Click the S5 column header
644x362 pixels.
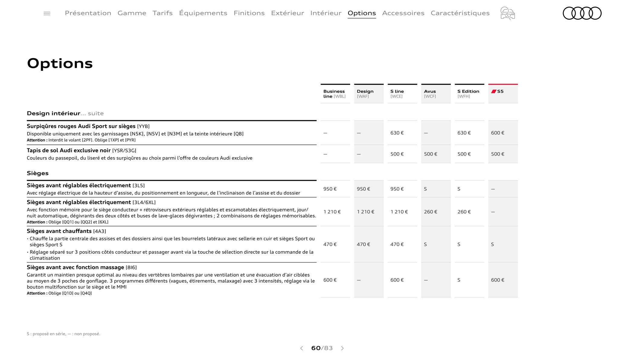tap(503, 94)
